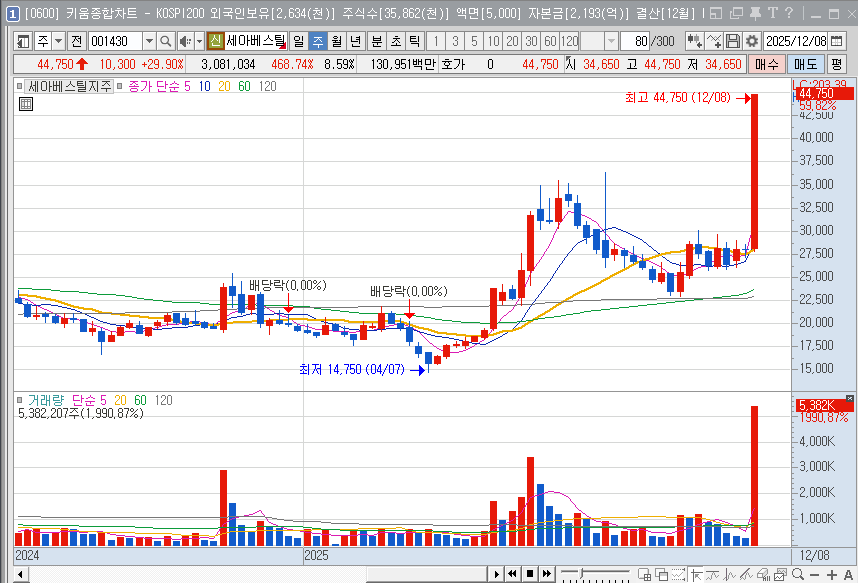Click the title bar question mark help icon
This screenshot has height=583, width=858.
(789, 13)
